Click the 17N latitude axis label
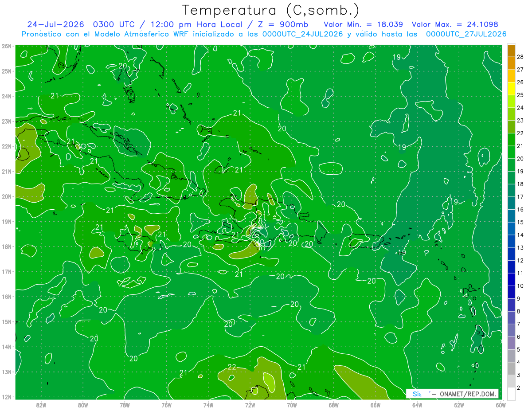This screenshot has height=411, width=532. coord(7,271)
